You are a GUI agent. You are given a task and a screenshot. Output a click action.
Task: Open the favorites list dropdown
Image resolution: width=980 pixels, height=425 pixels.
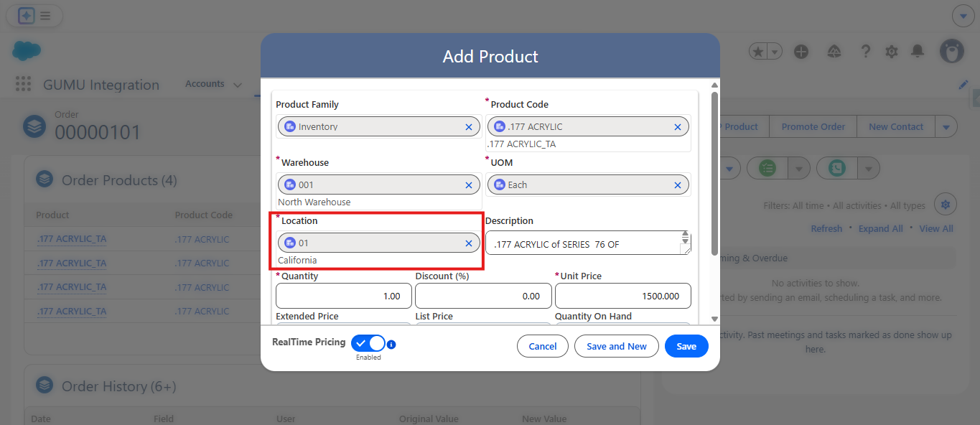click(775, 52)
